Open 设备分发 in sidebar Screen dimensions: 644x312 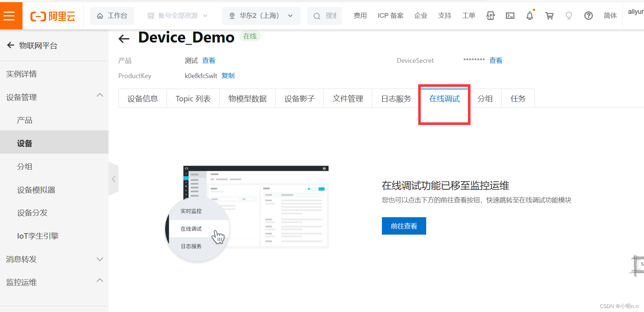tap(32, 213)
